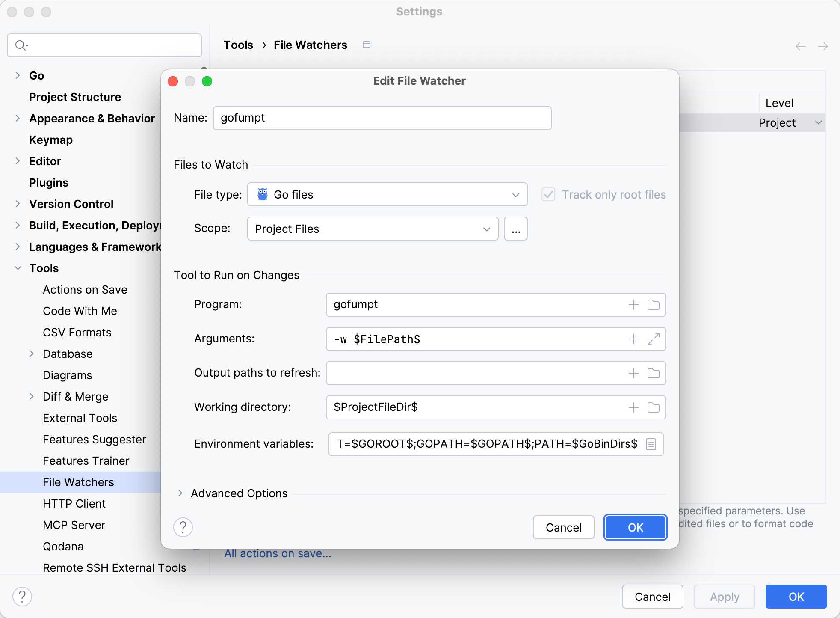Browse Output paths with folder icon

pyautogui.click(x=653, y=373)
